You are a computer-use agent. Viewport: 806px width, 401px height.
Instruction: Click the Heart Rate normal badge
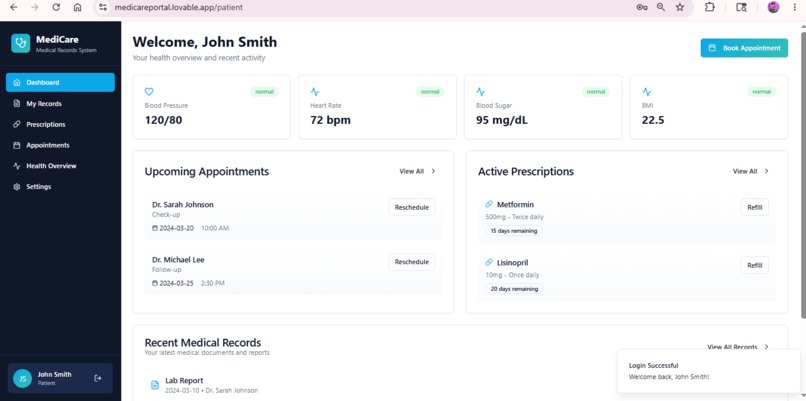coord(430,92)
